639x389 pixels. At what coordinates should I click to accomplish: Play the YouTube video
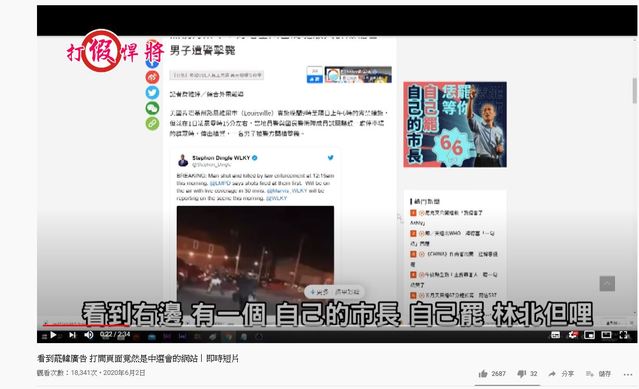[53, 335]
